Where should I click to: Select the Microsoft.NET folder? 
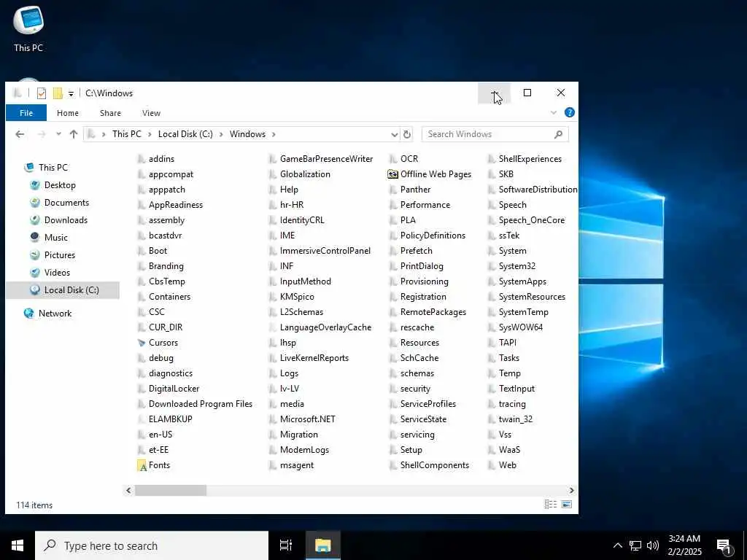point(302,419)
